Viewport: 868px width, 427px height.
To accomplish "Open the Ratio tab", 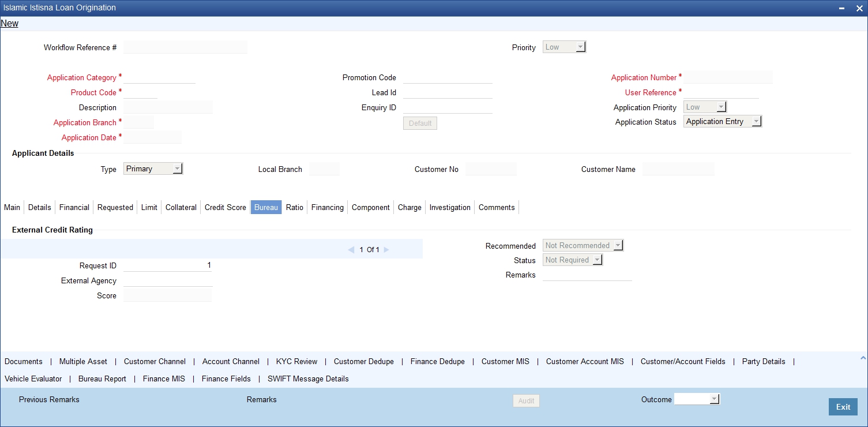I will pyautogui.click(x=295, y=208).
